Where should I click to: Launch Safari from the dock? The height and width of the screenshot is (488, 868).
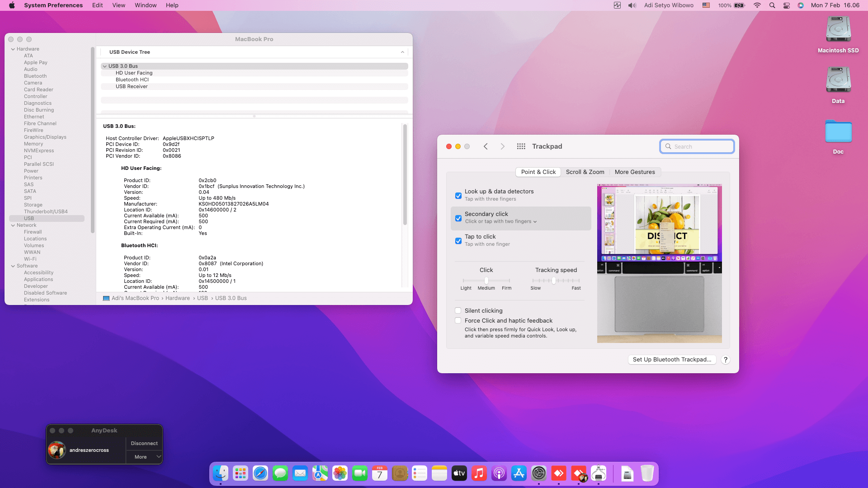260,473
